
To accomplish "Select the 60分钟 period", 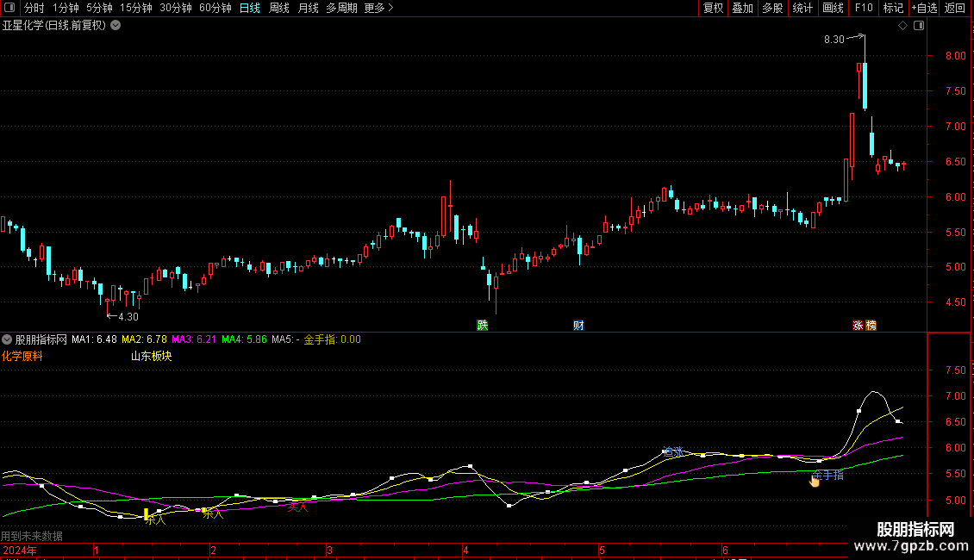I will (215, 8).
